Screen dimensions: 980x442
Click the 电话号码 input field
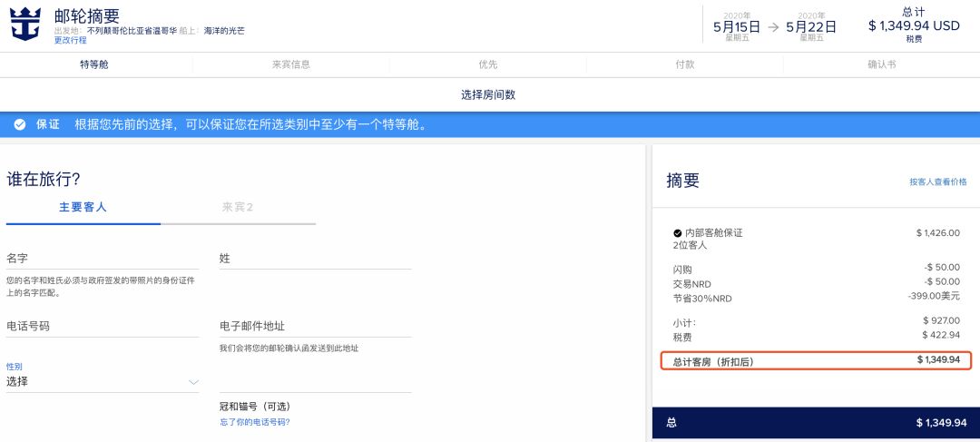pyautogui.click(x=103, y=327)
